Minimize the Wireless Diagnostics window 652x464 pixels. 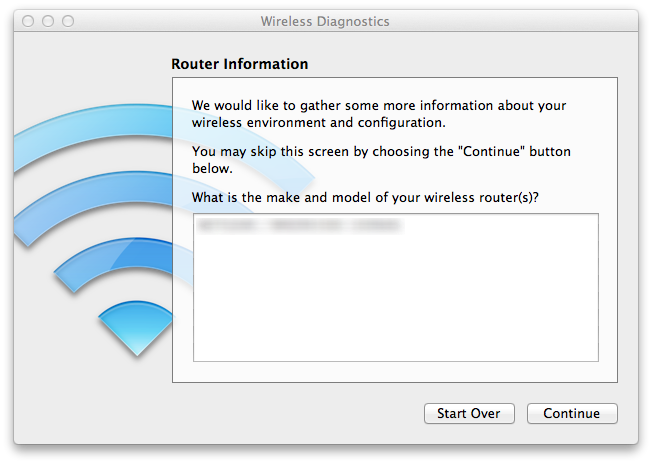(x=50, y=20)
